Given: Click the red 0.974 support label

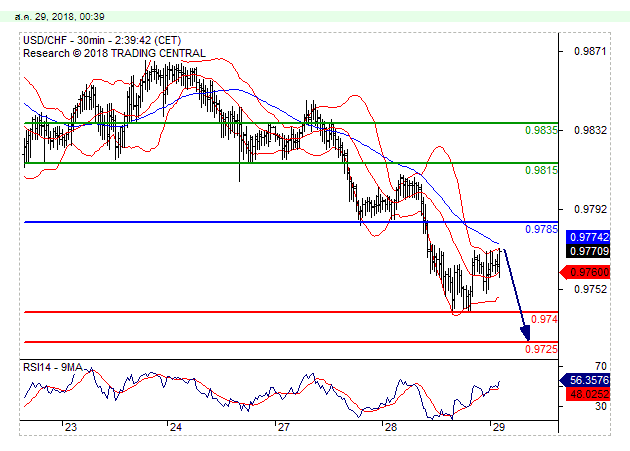Looking at the screenshot, I should (544, 319).
